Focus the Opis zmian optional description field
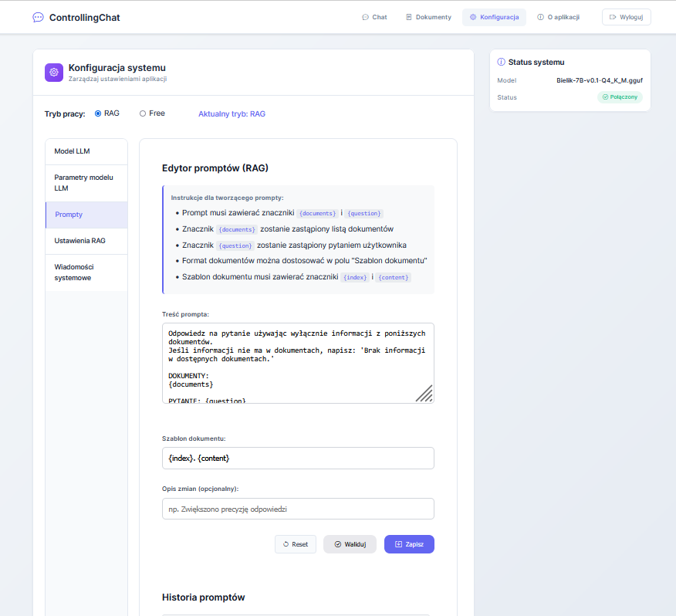Image resolution: width=676 pixels, height=616 pixels. 298,509
